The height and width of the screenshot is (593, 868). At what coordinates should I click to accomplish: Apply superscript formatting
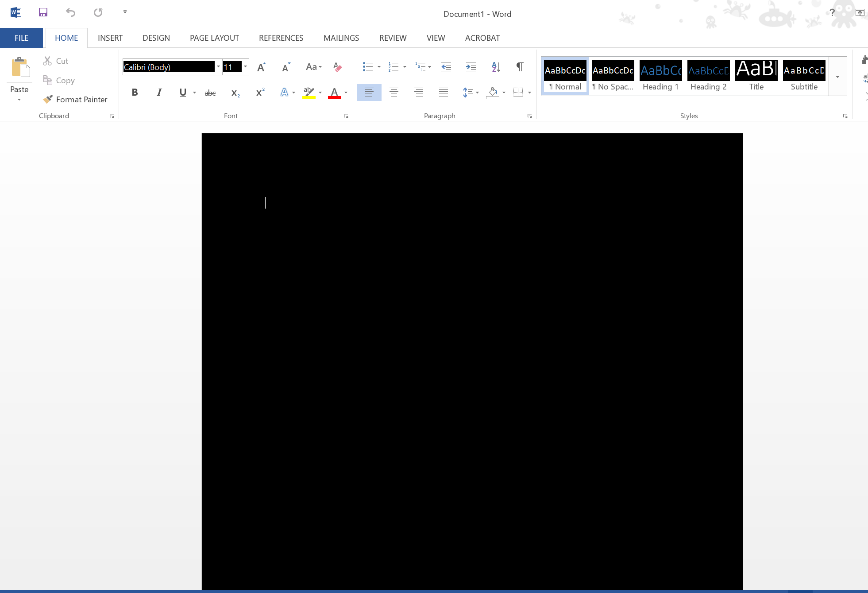260,93
